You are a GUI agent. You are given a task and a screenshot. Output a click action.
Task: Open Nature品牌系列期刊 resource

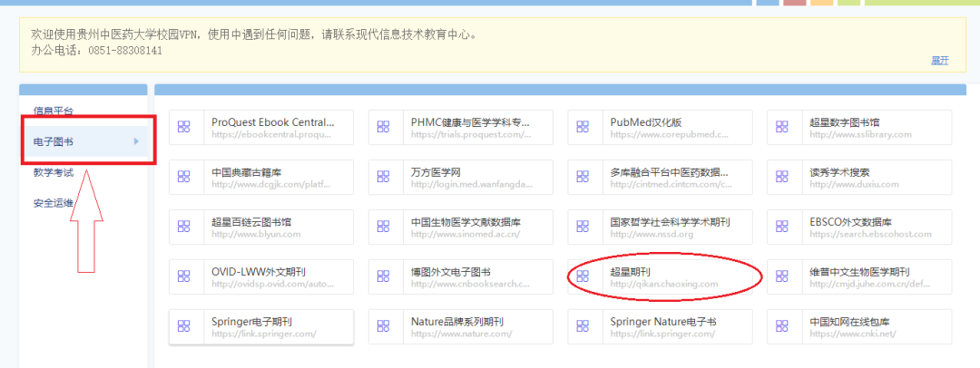pos(461,327)
